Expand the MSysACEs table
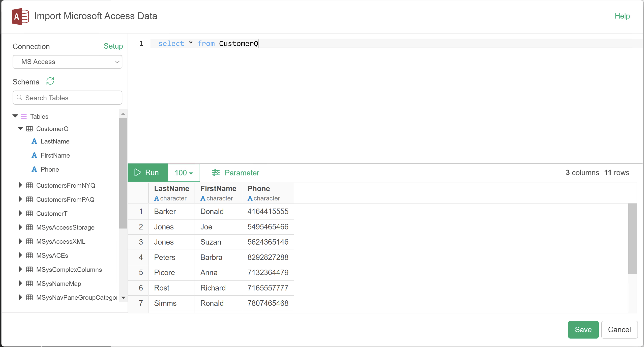The height and width of the screenshot is (347, 644). pos(20,255)
